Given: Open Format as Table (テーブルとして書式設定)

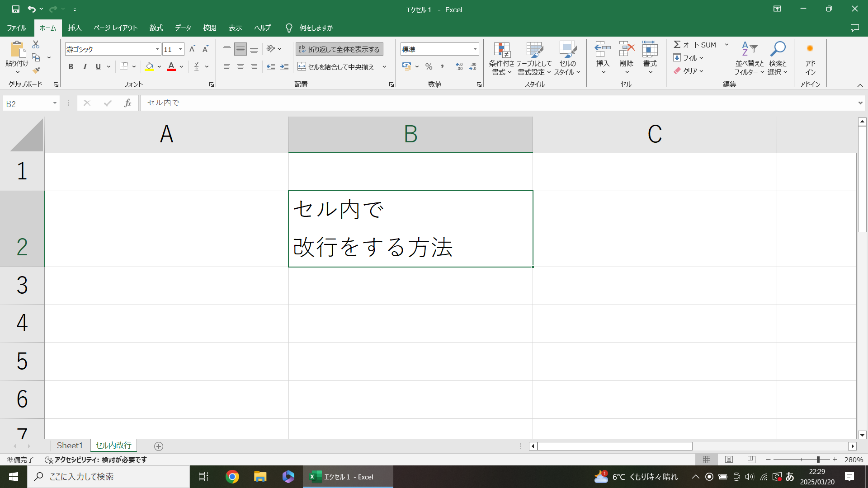Looking at the screenshot, I should (534, 58).
